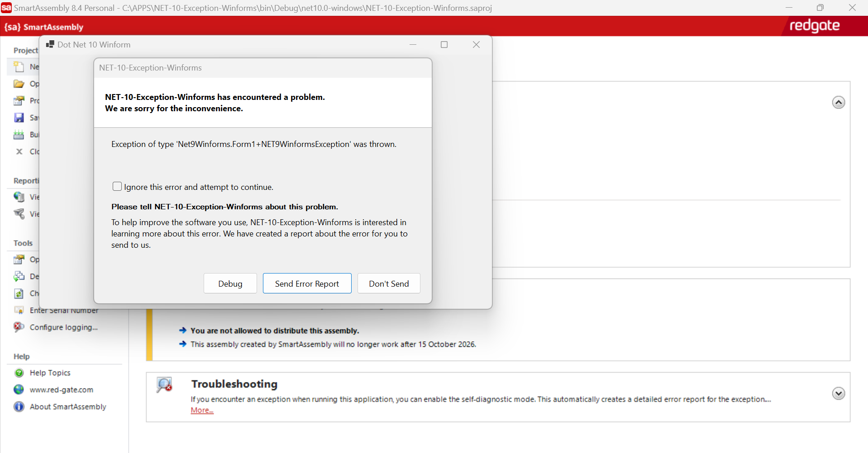868x453 pixels.
Task: Collapse the top panel with the up chevron
Action: coord(838,103)
